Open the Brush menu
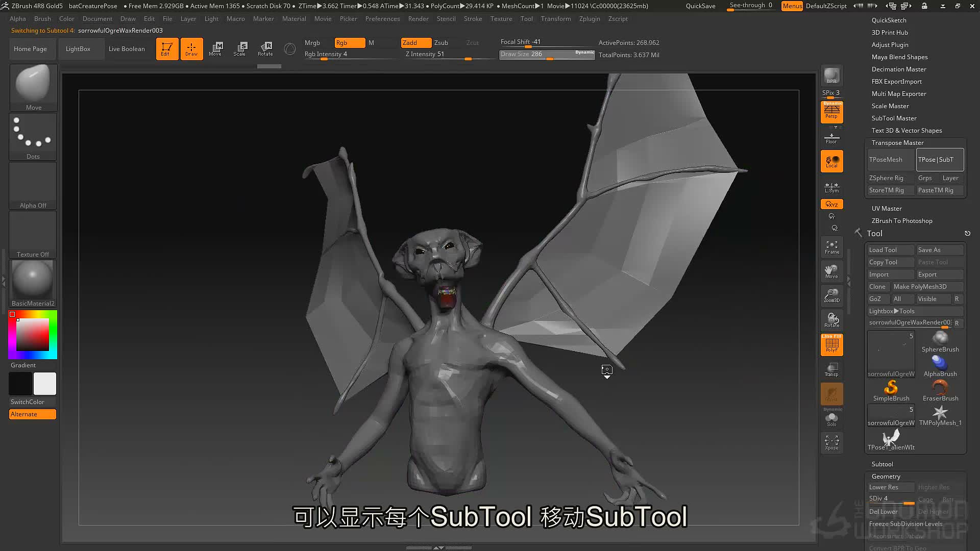This screenshot has height=551, width=980. coord(42,19)
